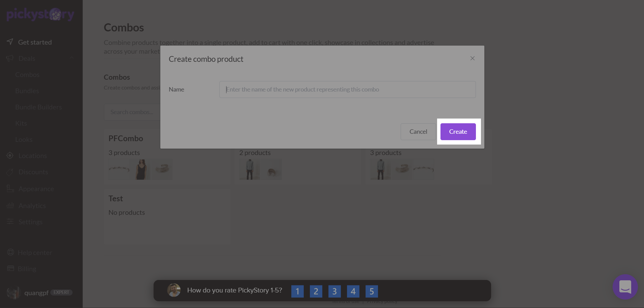Click the Discounts tag icon
Image resolution: width=644 pixels, height=308 pixels.
tap(10, 172)
